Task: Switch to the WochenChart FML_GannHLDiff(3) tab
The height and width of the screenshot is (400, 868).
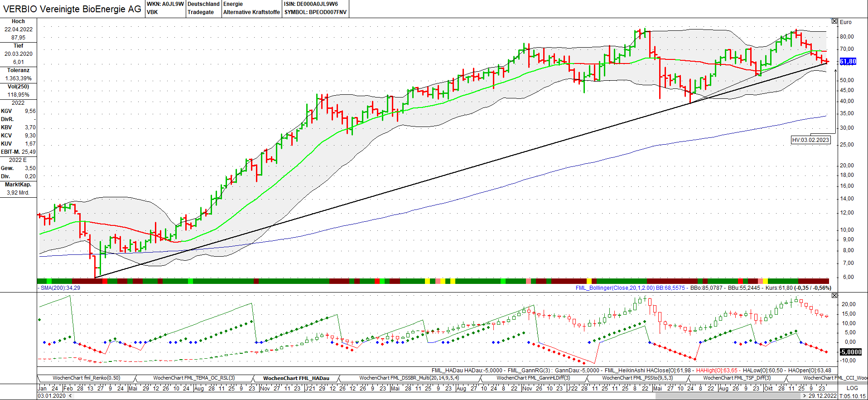Action: (x=533, y=378)
